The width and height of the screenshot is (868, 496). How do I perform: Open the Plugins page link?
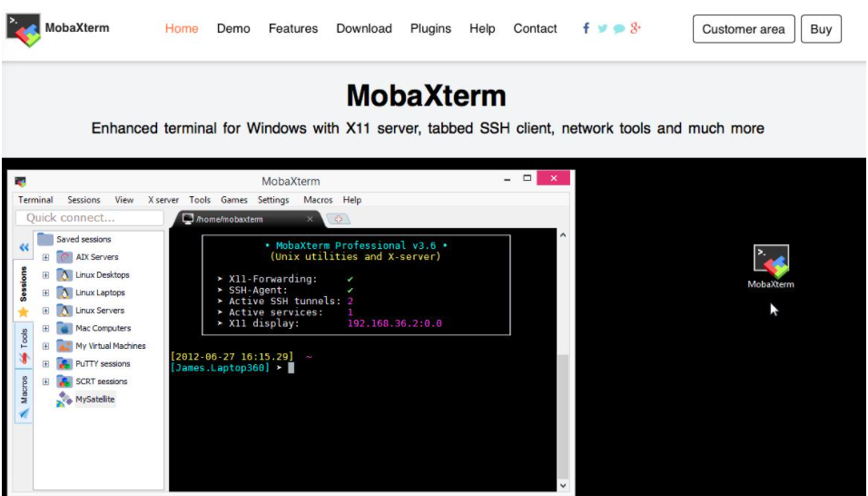430,28
